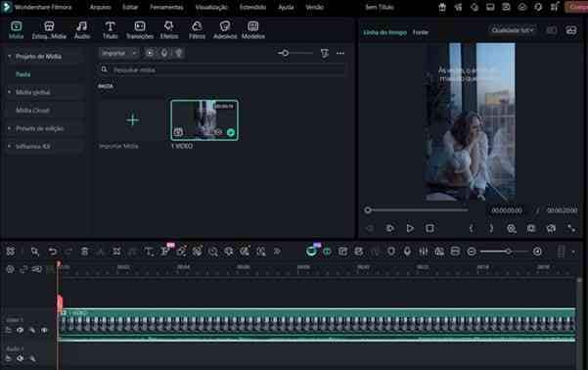Image resolution: width=588 pixels, height=370 pixels.
Task: Collapse the Projeto de Mídia tree section
Action: click(x=10, y=57)
